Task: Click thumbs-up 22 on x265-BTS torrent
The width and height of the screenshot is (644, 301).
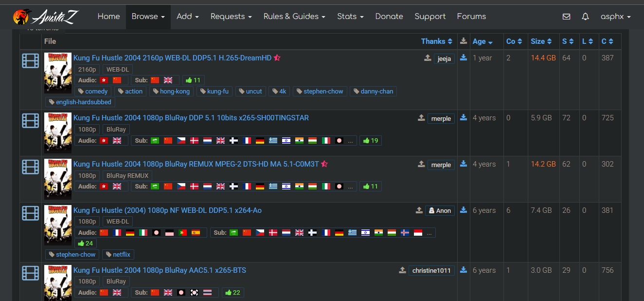Action: pyautogui.click(x=233, y=292)
